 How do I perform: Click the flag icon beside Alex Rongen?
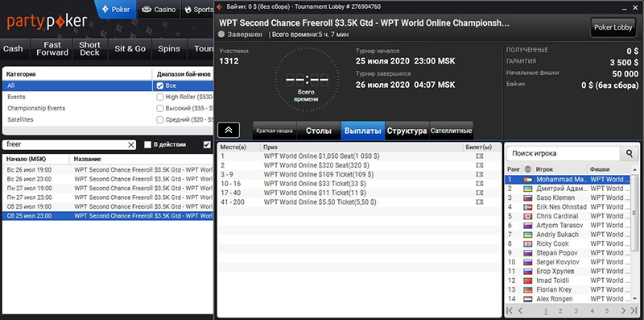pos(528,299)
